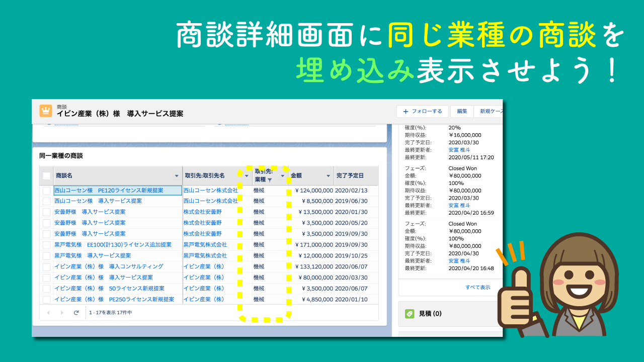The width and height of the screenshot is (644, 362).
Task: Click the 見積 (0) related list title
Action: pyautogui.click(x=430, y=314)
